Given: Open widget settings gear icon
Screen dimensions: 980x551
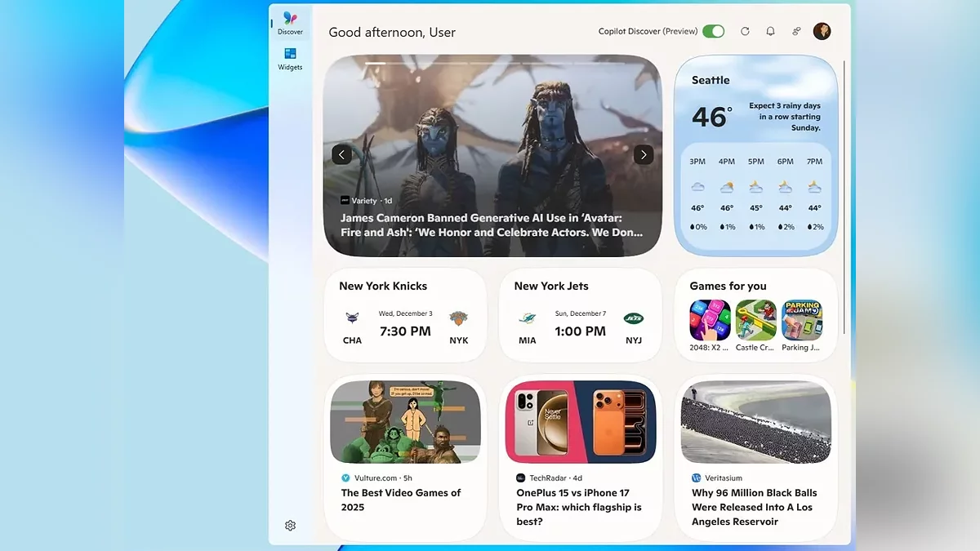Looking at the screenshot, I should coord(290,526).
